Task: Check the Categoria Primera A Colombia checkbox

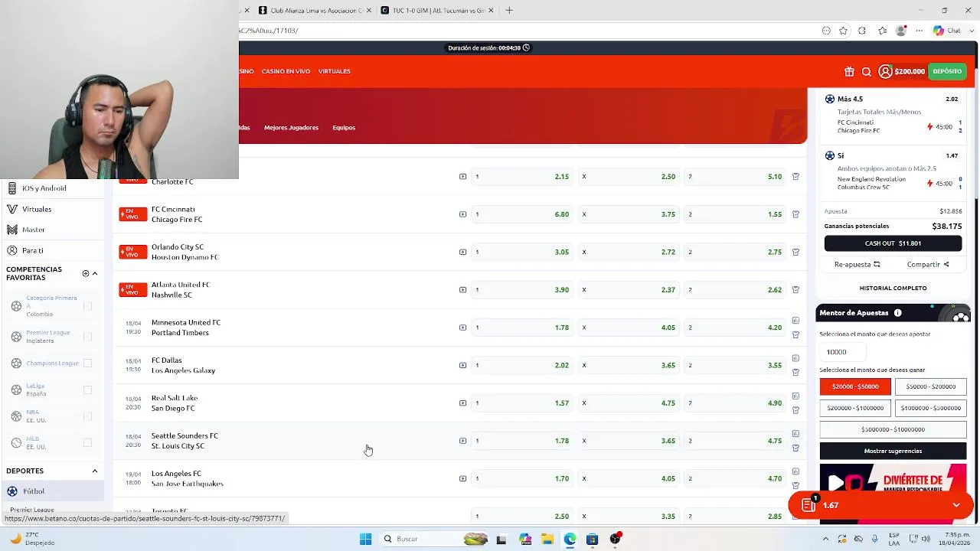Action: click(87, 306)
